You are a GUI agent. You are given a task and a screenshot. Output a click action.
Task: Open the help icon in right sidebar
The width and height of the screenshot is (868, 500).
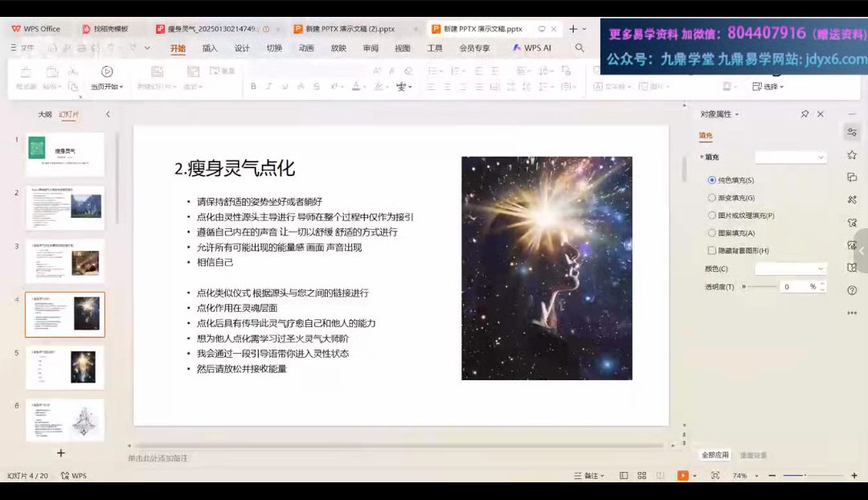tap(852, 290)
